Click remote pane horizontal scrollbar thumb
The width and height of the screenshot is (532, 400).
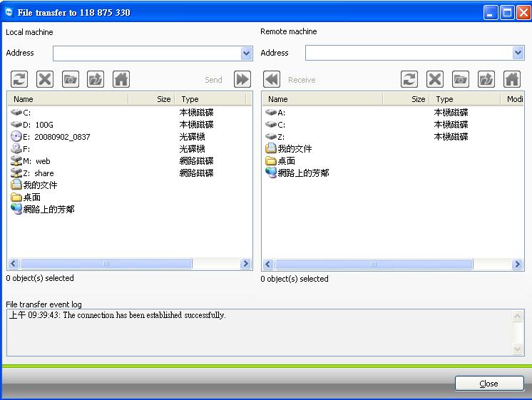[374, 264]
